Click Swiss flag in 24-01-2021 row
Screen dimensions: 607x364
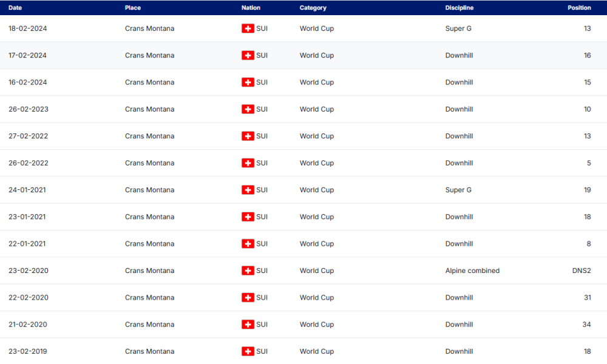pos(248,190)
